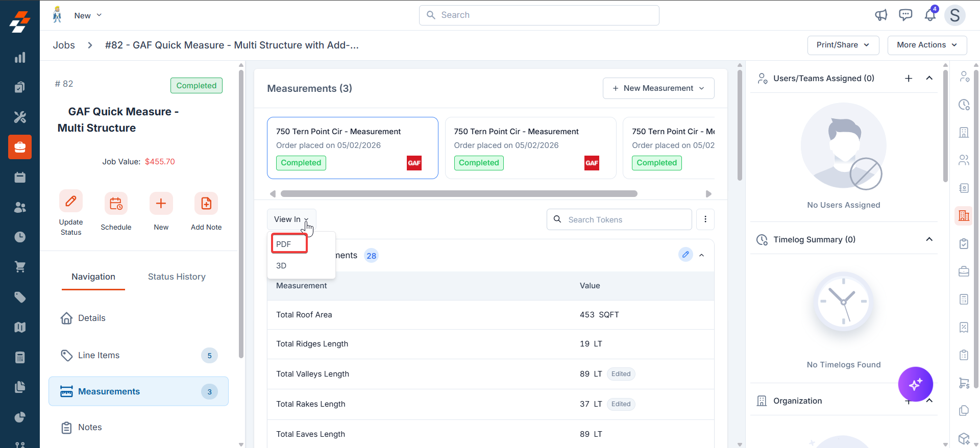Click the megaphone announcements icon

tap(881, 15)
